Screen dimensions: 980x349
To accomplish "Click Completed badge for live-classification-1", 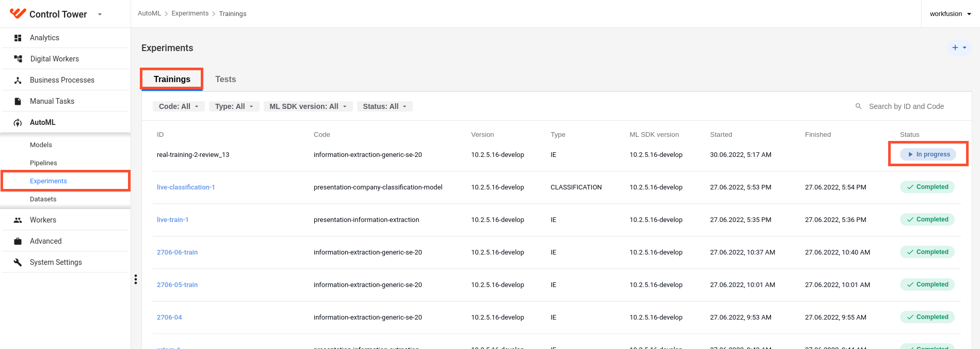I will [927, 187].
